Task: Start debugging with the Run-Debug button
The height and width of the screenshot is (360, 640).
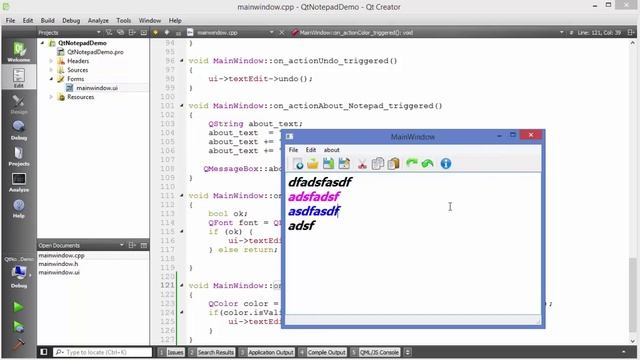Action: coord(18,326)
